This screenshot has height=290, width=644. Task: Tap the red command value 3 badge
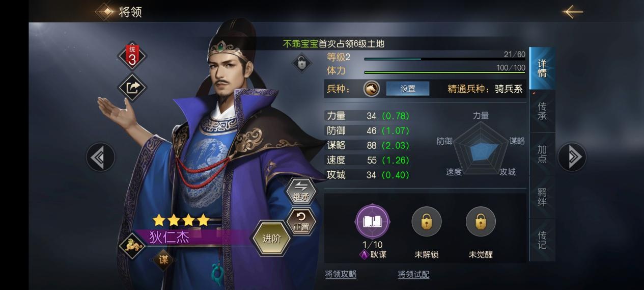click(132, 57)
